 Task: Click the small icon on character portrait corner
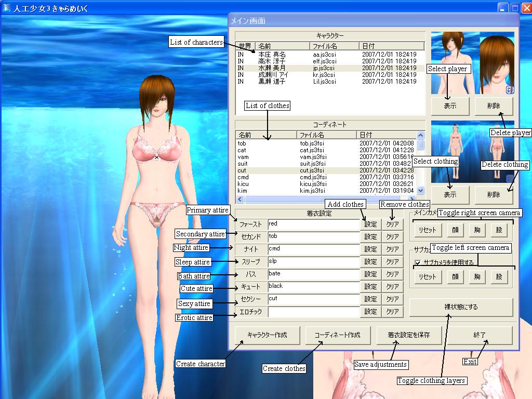pos(510,90)
